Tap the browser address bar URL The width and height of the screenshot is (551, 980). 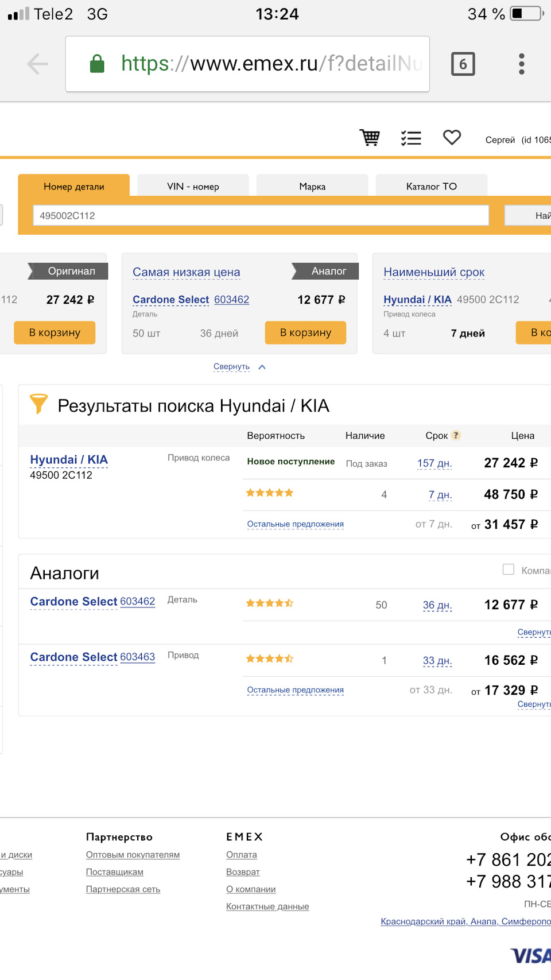tap(271, 64)
